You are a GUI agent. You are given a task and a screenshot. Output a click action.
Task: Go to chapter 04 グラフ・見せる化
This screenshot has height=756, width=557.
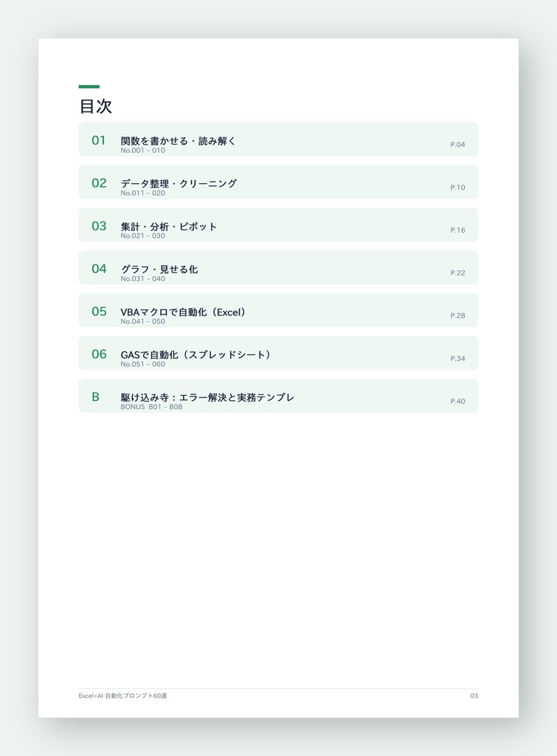pyautogui.click(x=278, y=267)
